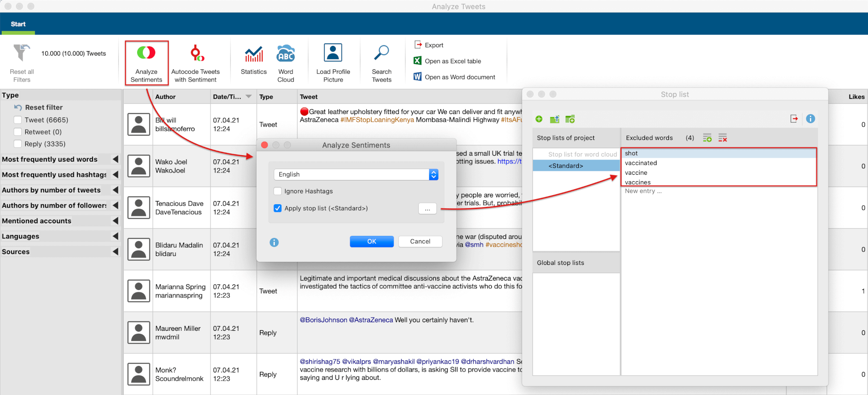Image resolution: width=868 pixels, height=395 pixels.
Task: Expand Authors by number of tweets
Action: (x=115, y=190)
